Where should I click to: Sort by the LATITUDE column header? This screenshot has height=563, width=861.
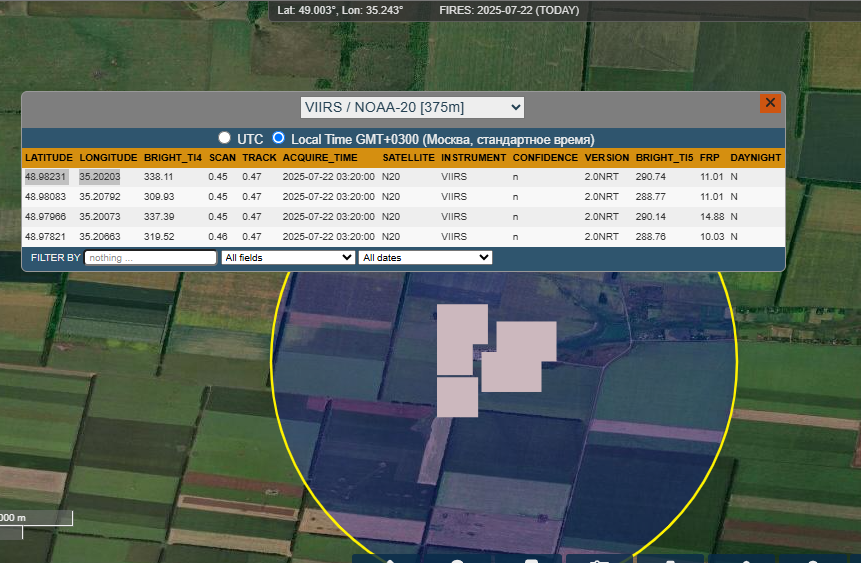[49, 158]
